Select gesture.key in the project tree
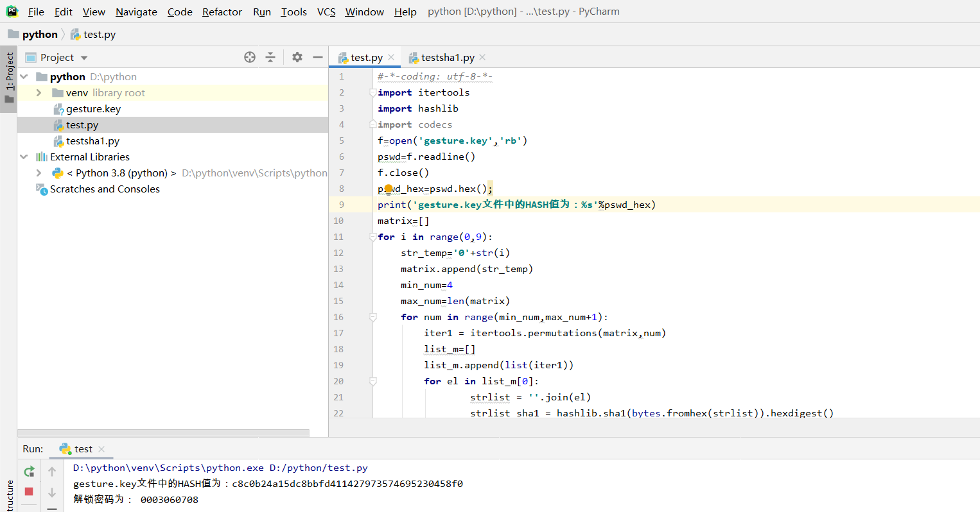Viewport: 980px width, 512px height. 93,108
